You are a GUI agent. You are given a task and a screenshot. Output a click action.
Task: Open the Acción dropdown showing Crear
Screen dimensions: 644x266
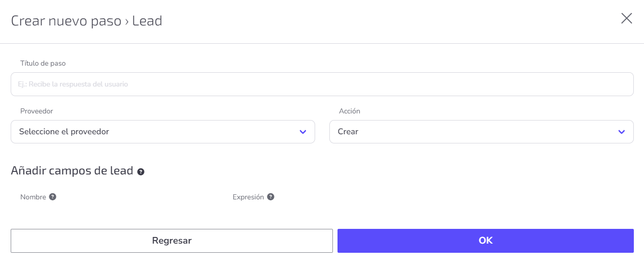tap(481, 132)
